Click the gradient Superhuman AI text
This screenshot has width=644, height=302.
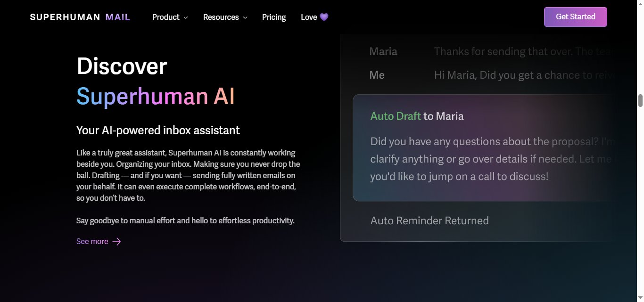tap(155, 97)
